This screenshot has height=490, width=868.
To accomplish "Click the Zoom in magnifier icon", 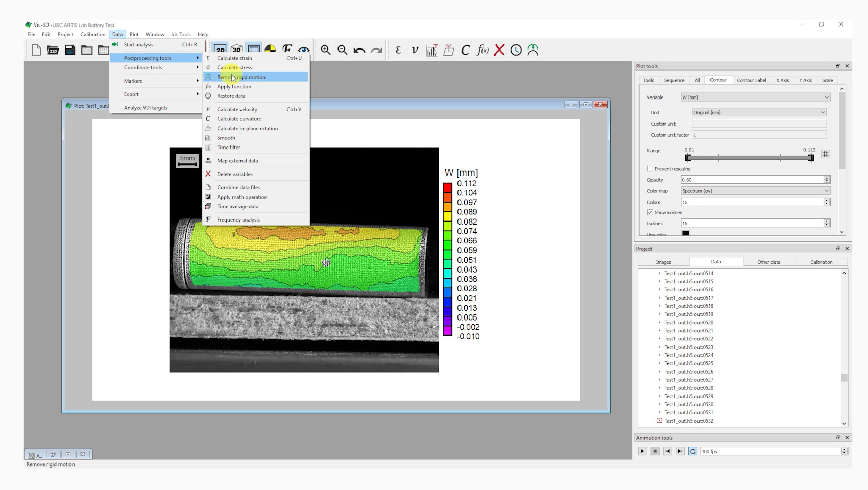I will [326, 50].
